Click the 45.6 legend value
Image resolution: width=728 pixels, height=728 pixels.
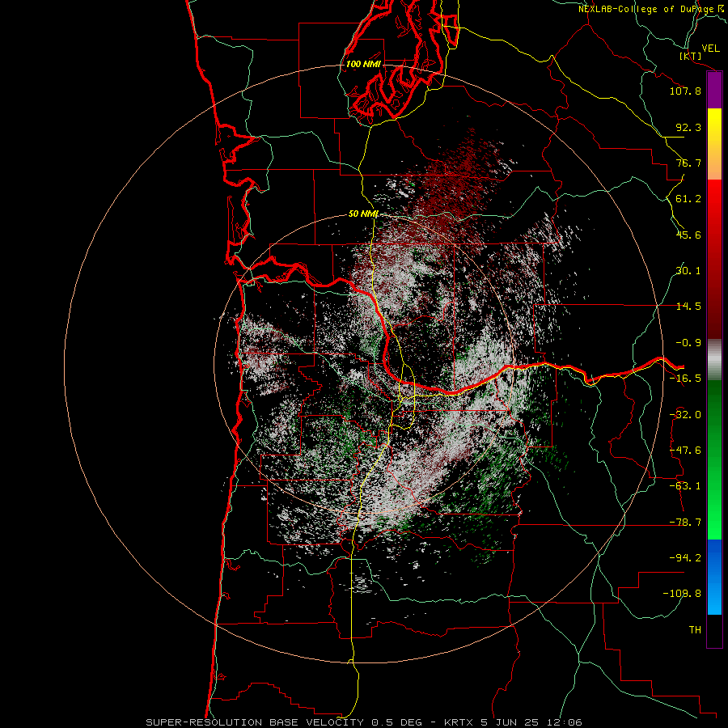tap(688, 235)
